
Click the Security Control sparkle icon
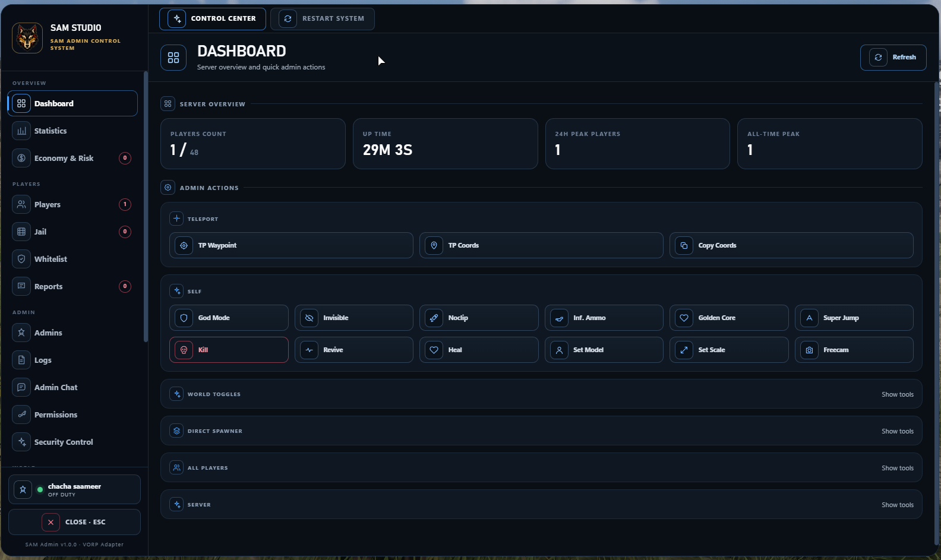point(21,442)
